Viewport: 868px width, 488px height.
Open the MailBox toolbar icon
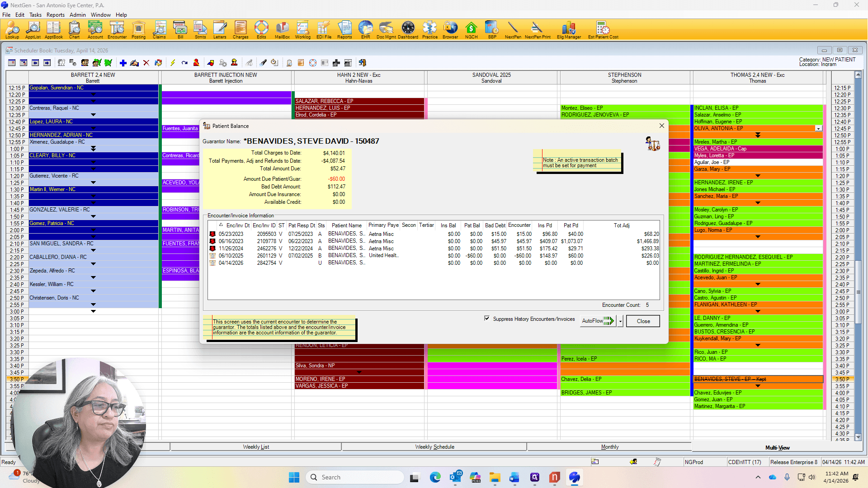(x=282, y=30)
